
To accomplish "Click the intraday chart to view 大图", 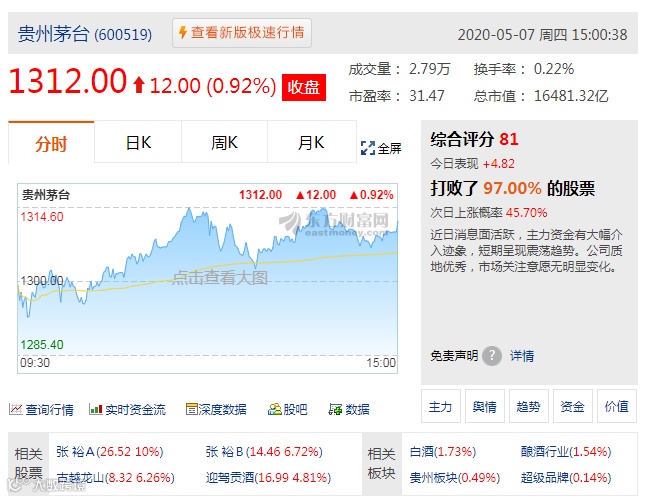I will [x=208, y=279].
